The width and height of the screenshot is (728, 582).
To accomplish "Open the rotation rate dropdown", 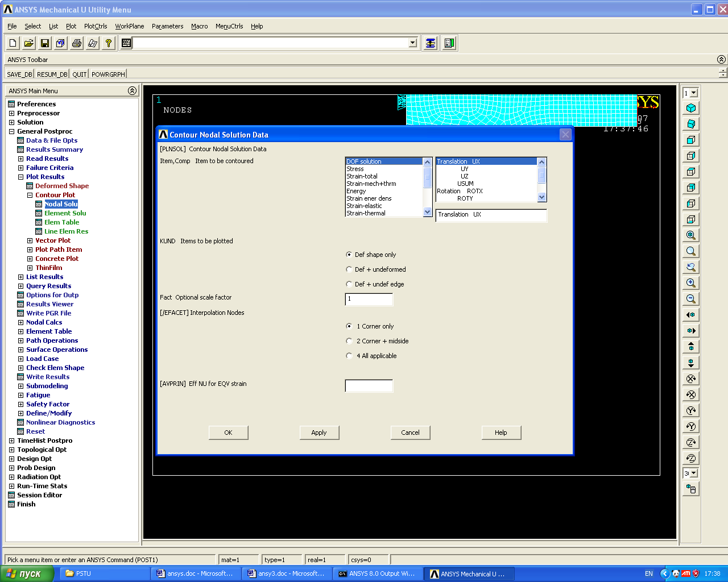I will point(694,473).
